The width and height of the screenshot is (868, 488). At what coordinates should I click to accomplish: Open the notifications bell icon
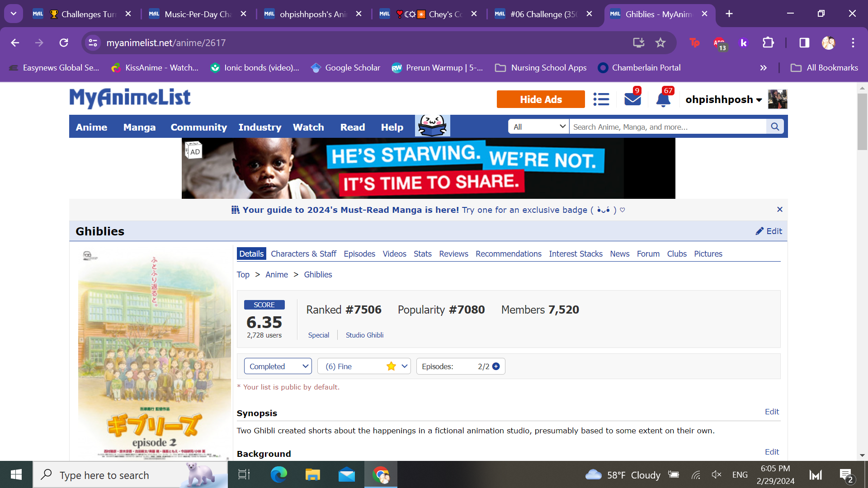(663, 99)
